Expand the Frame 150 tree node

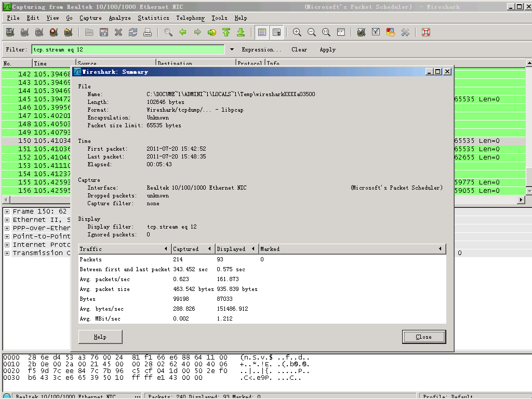(x=7, y=211)
